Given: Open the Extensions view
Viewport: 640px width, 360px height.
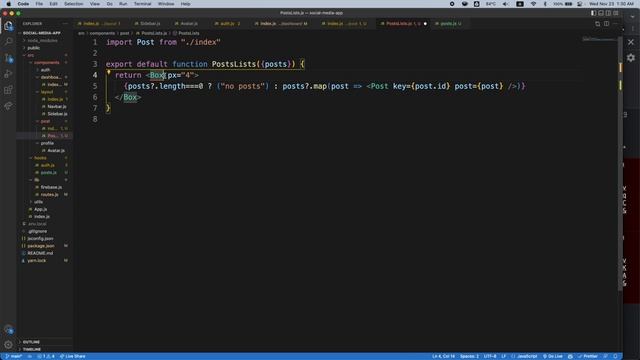Looking at the screenshot, I should coord(8,90).
